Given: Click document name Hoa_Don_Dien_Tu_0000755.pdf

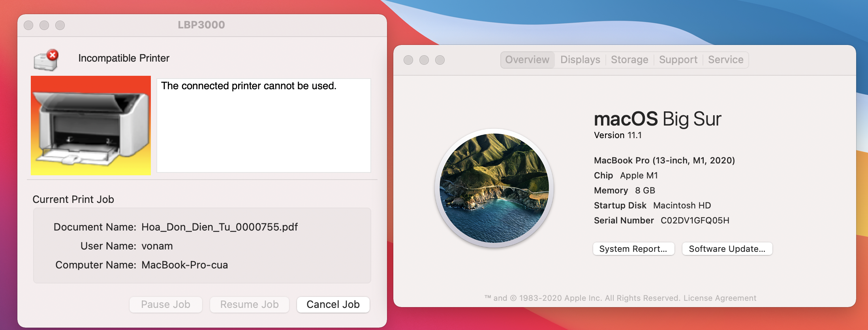Looking at the screenshot, I should pos(220,227).
